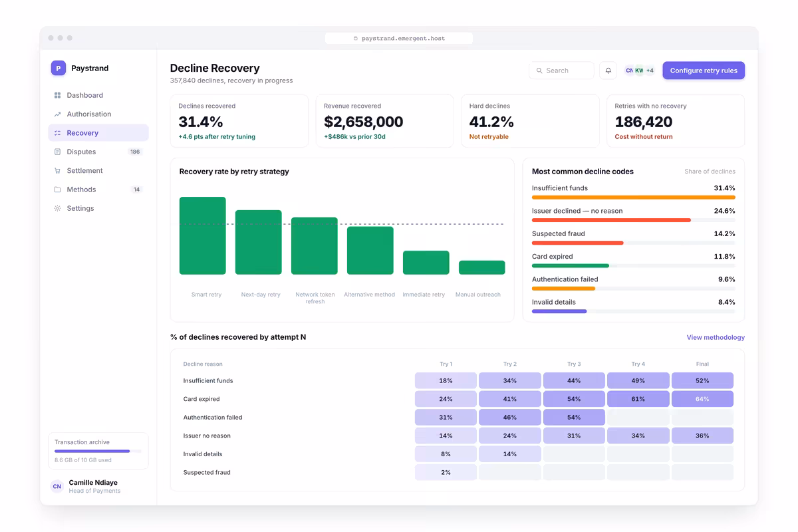Click the Settings gear icon
This screenshot has width=798, height=532.
pos(58,208)
